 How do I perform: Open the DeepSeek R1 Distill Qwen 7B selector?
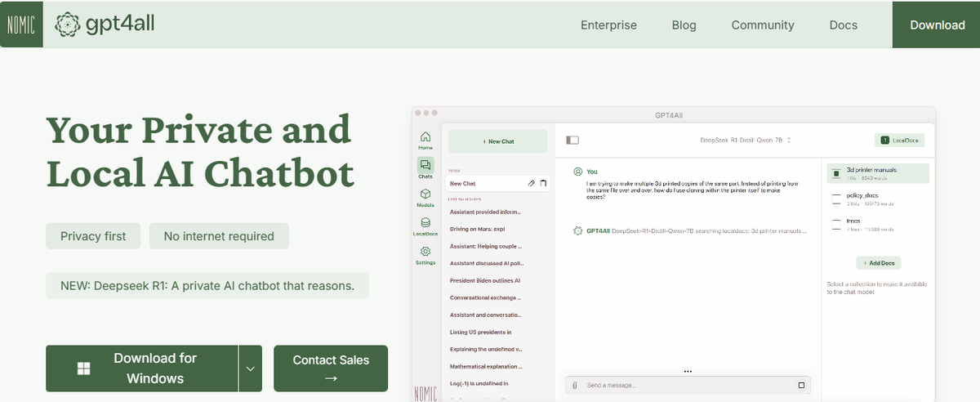tap(746, 141)
